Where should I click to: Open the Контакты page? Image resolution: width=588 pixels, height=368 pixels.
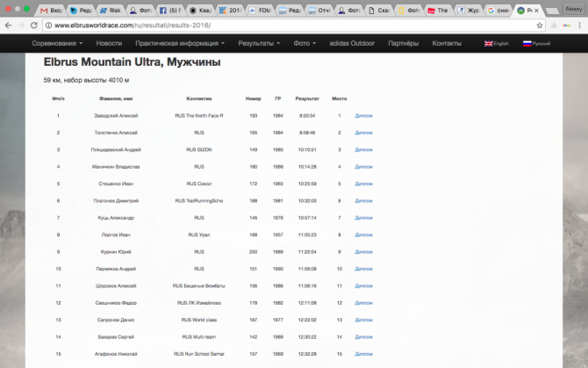pyautogui.click(x=447, y=43)
